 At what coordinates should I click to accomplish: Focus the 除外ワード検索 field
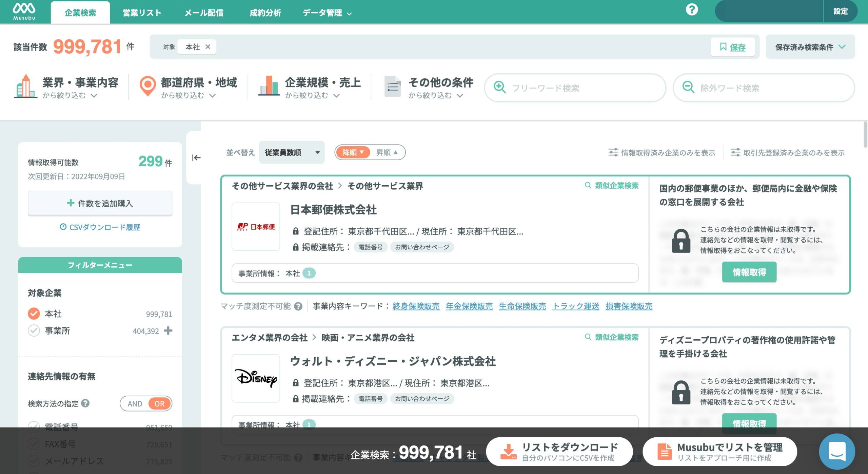(x=764, y=88)
